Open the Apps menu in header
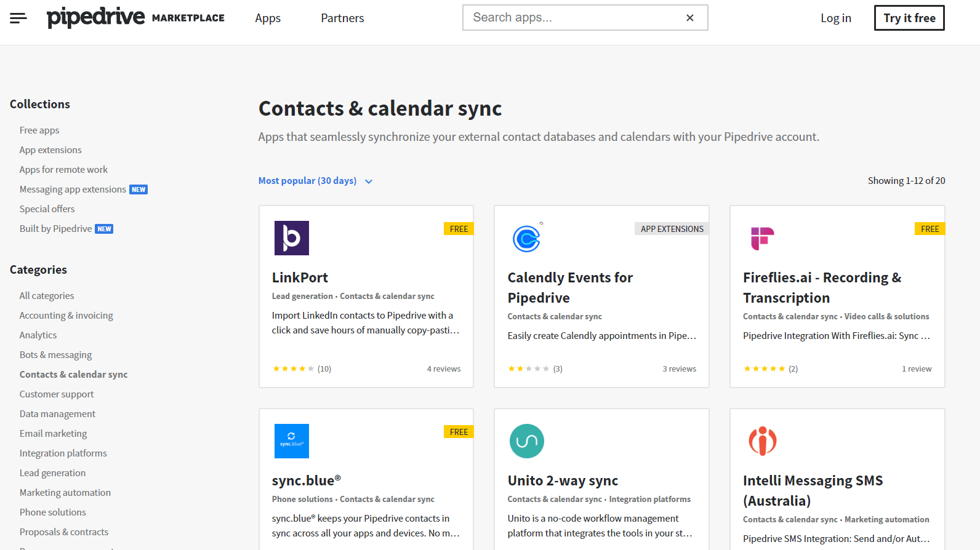 268,18
